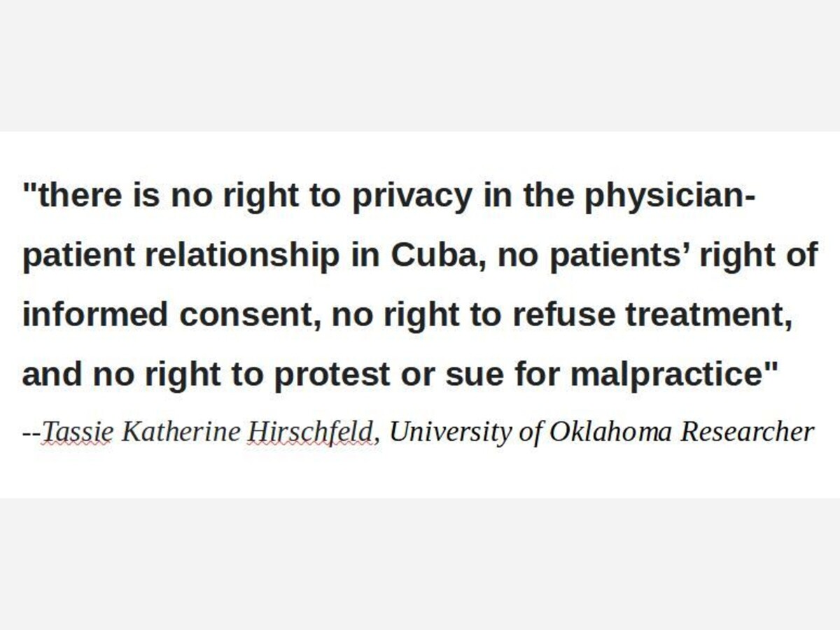The image size is (840, 630).
Task: Click the misspelled word "Tassie" underlined red
Action: tap(77, 432)
